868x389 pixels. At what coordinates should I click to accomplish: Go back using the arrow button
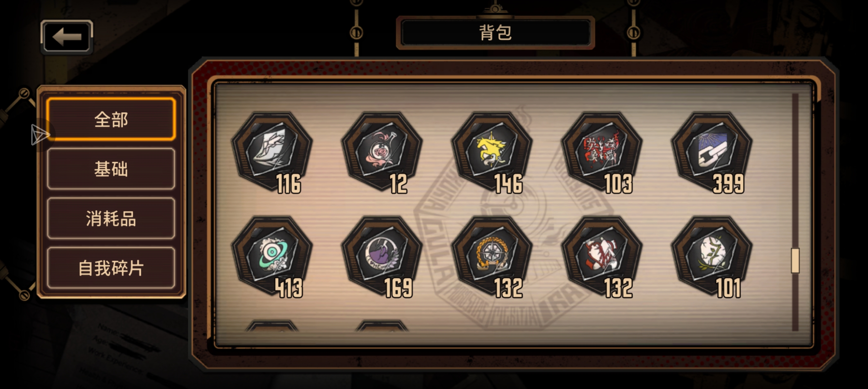click(67, 37)
